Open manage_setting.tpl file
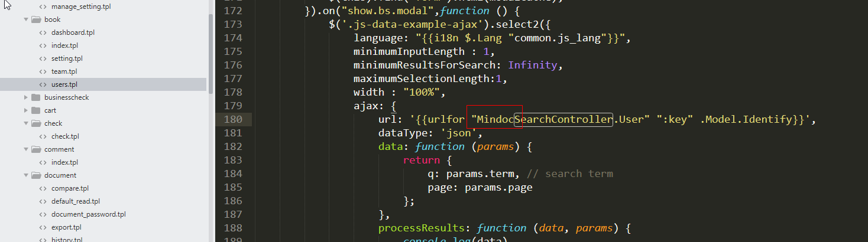 click(x=80, y=6)
